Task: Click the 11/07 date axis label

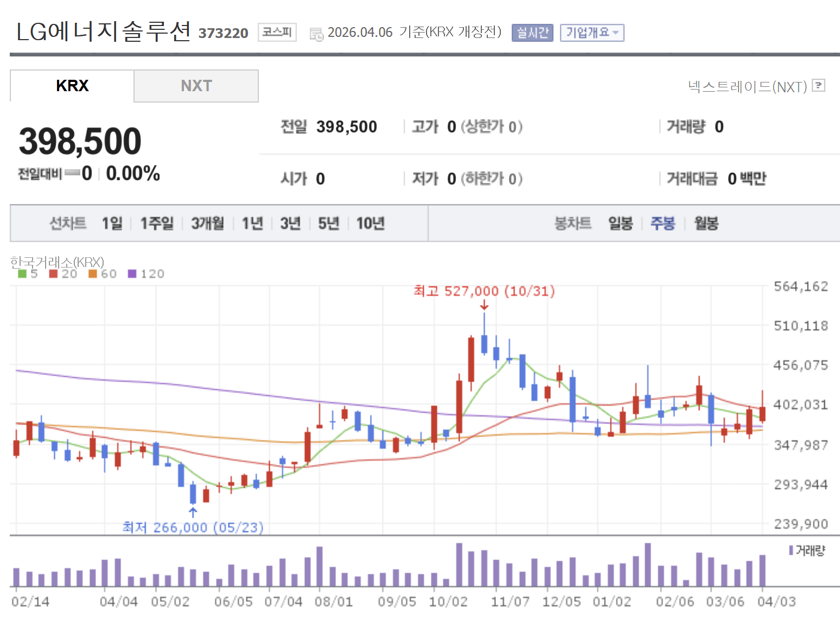Action: tap(510, 601)
